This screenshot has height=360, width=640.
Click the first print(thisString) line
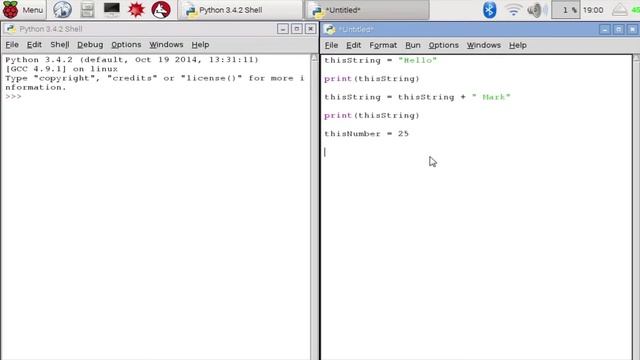[372, 79]
